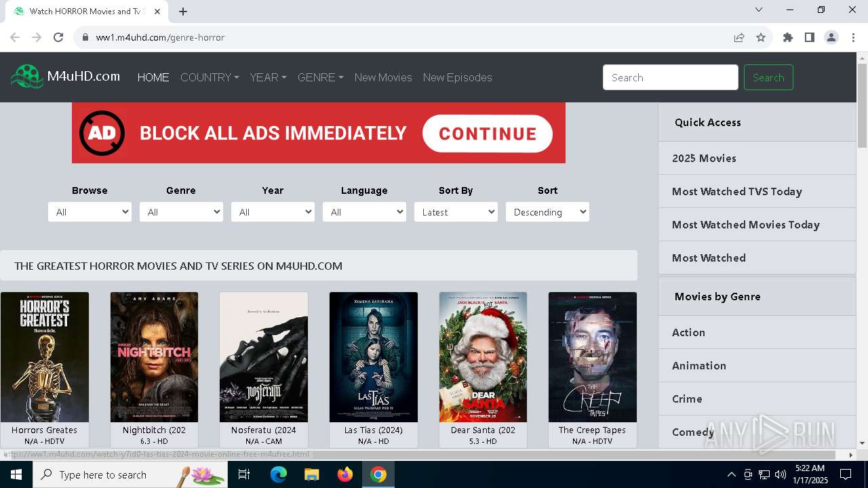This screenshot has height=488, width=868.
Task: Open the Sort order dropdown
Action: point(547,212)
